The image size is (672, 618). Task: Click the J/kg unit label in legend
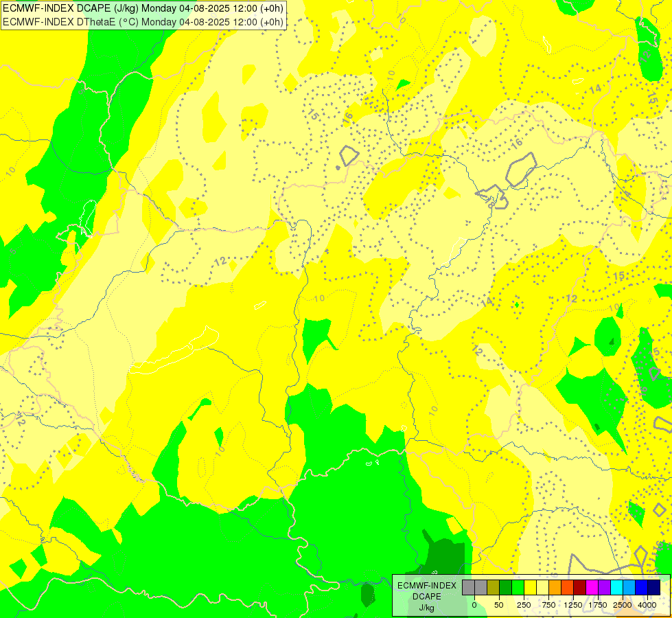pyautogui.click(x=427, y=608)
